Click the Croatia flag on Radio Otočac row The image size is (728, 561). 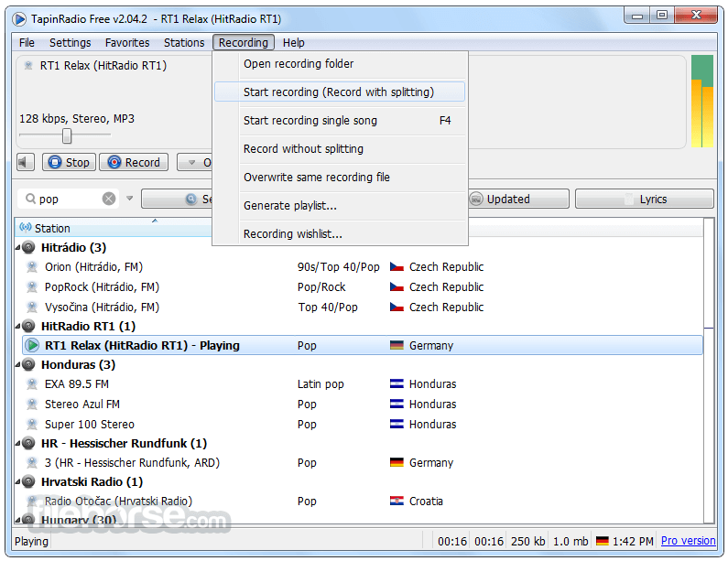(397, 501)
